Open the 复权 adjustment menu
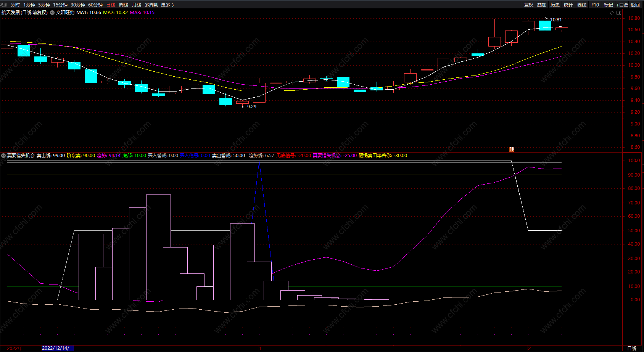Viewport: 644px width, 352px height. tap(529, 5)
